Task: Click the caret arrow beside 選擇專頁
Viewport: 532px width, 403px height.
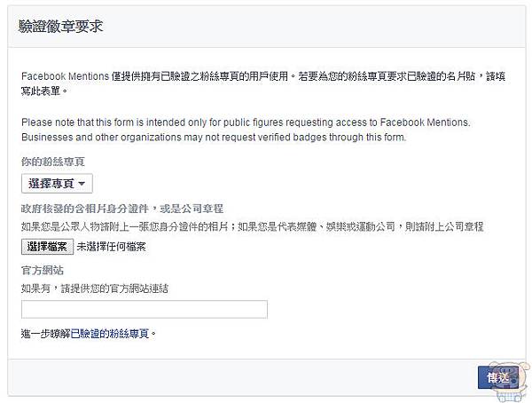Action: tap(82, 184)
